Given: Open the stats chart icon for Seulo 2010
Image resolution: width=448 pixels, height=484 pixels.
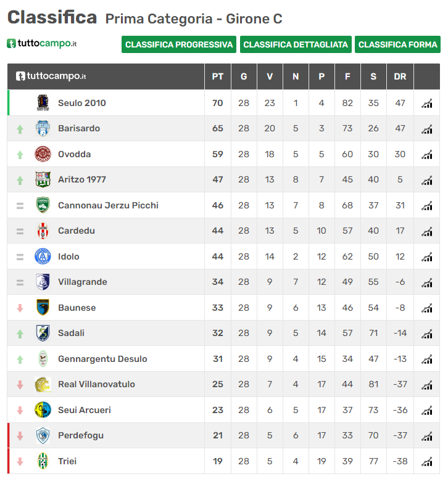Looking at the screenshot, I should [x=426, y=104].
